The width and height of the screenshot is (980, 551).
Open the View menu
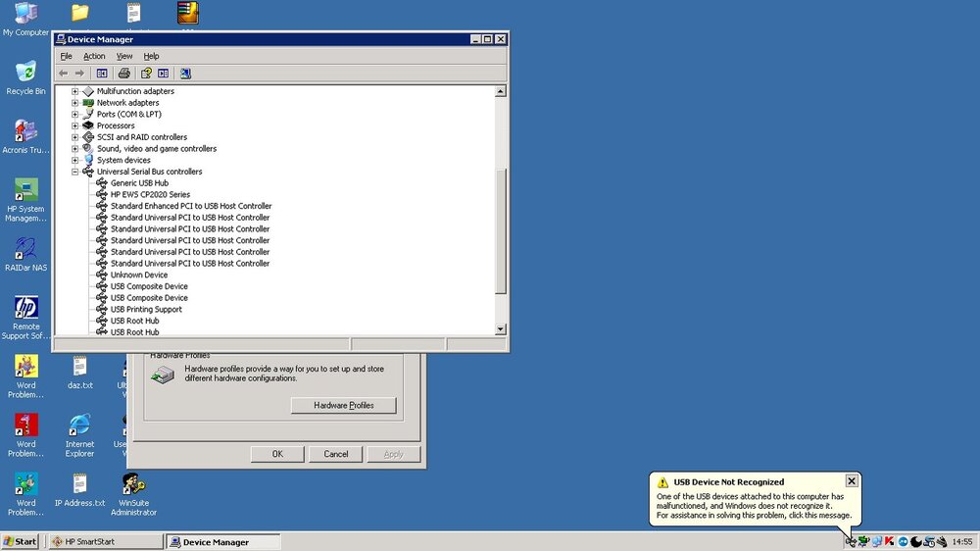point(124,56)
